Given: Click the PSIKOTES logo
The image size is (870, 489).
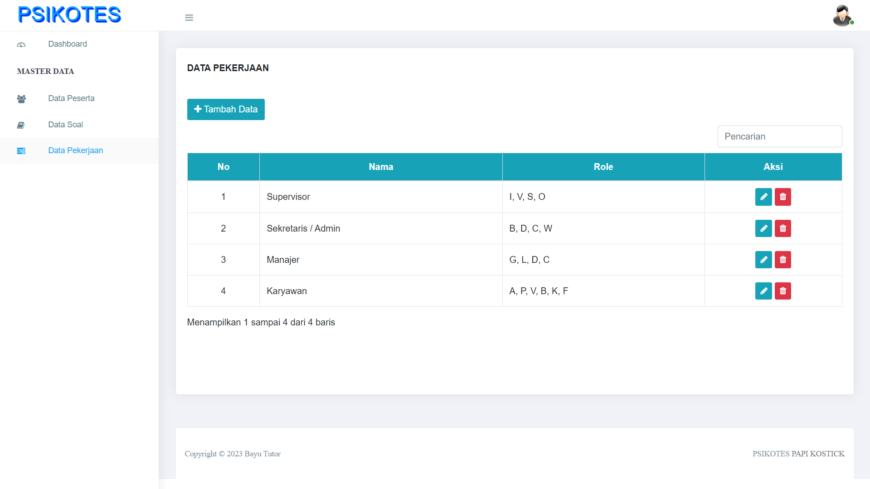Looking at the screenshot, I should (69, 15).
